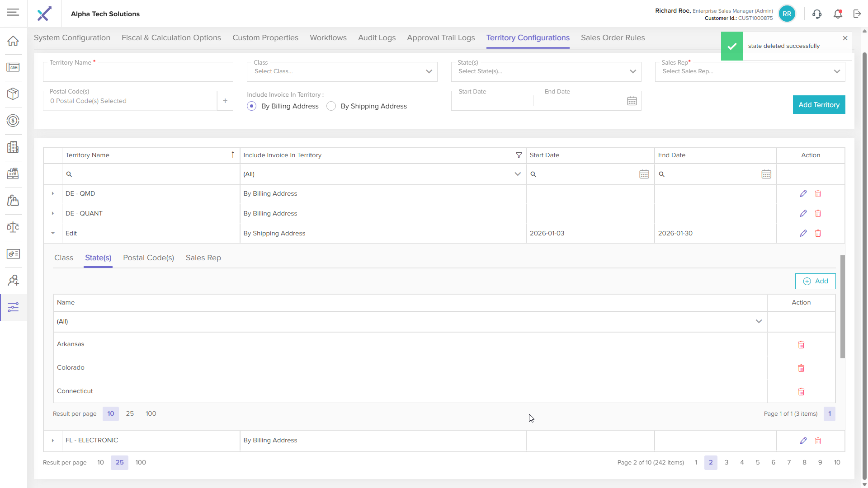This screenshot has height=488, width=868.
Task: Select By Billing Address radio option
Action: [252, 106]
